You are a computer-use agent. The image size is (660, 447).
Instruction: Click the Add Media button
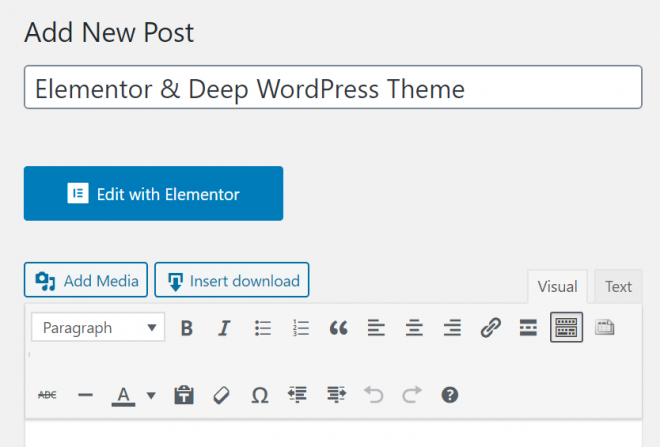click(86, 280)
